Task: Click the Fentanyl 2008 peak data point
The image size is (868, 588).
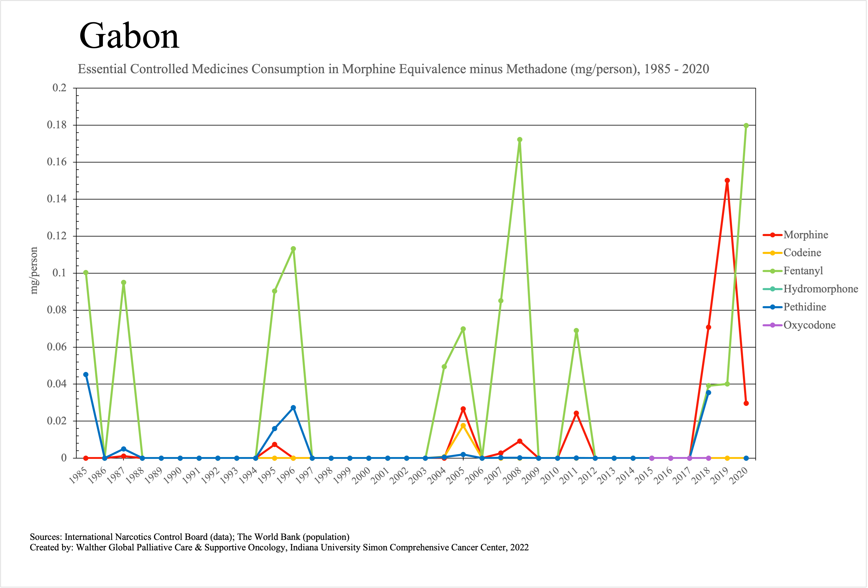Action: click(519, 140)
